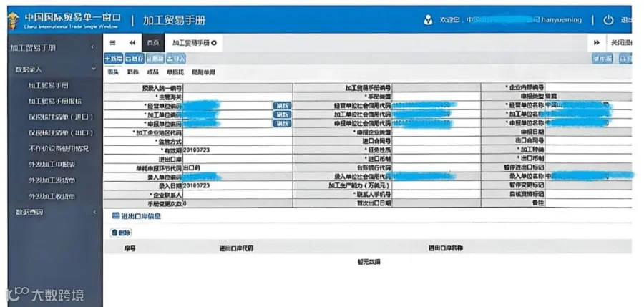This screenshot has height=307, width=644.
Task: Click into the 备注 field
Action: pyautogui.click(x=589, y=203)
